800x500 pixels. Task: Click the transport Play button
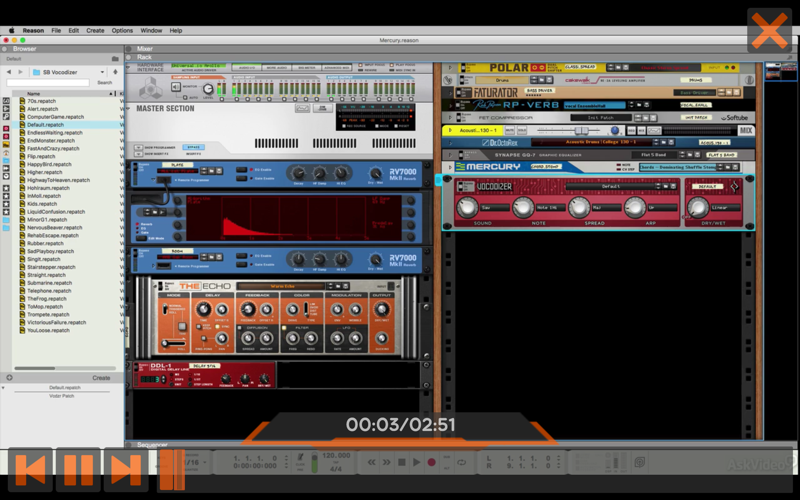416,462
